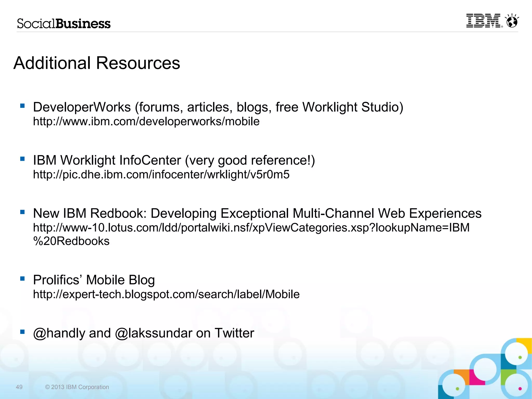Click the 'New IBM Redbook' bullet heading
Viewport: 532px width, 399px height.
257,213
